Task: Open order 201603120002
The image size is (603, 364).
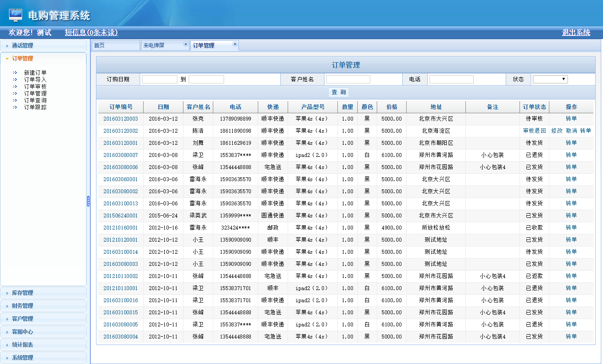Action: 121,131
